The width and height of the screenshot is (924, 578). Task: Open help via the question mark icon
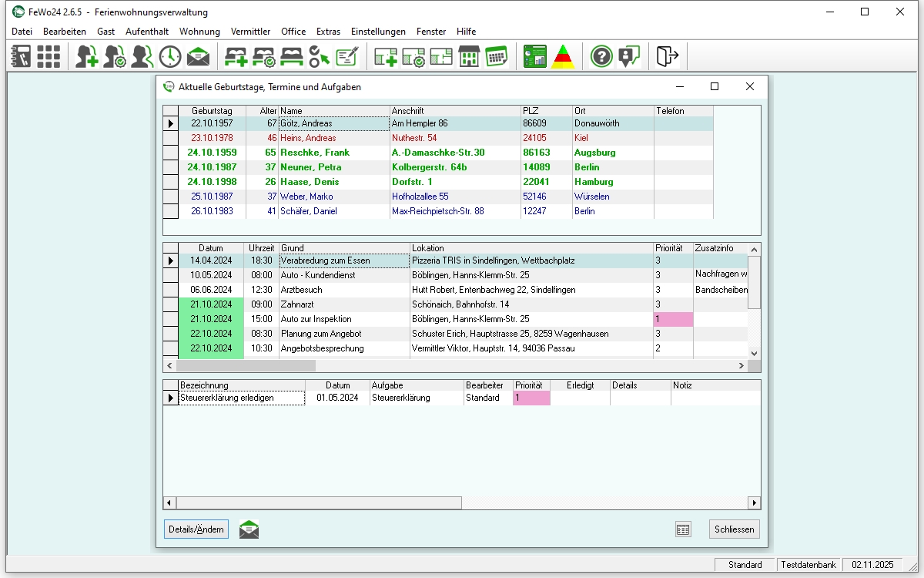601,56
